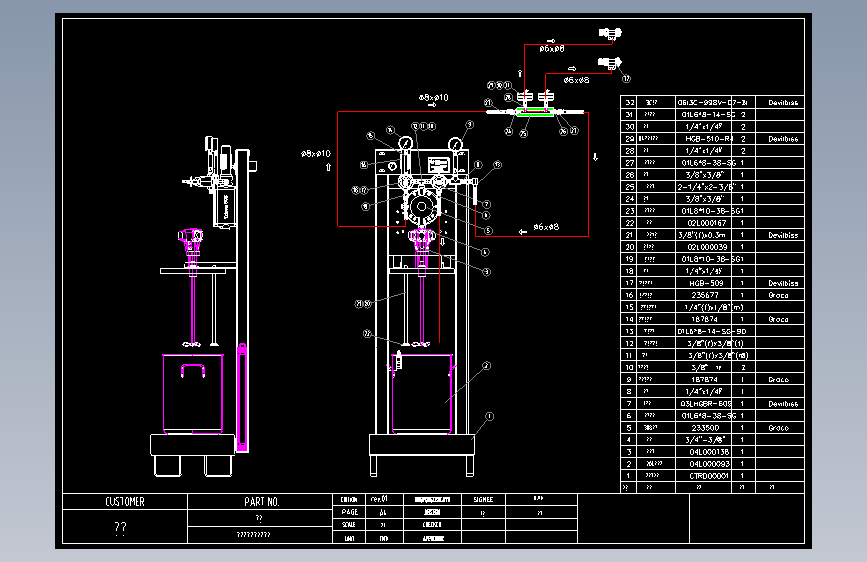Click the Devilbiss cell in row 29
This screenshot has height=562, width=867.
pos(783,139)
